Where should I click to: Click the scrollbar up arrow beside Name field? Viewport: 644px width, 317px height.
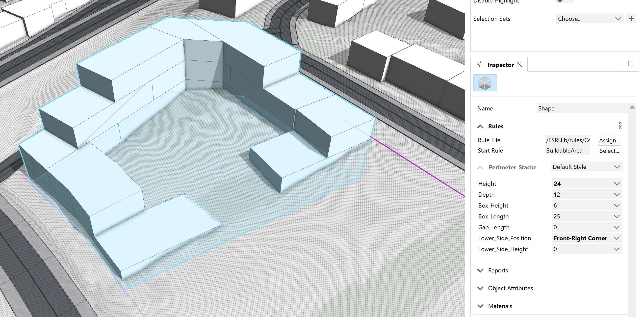(633, 107)
